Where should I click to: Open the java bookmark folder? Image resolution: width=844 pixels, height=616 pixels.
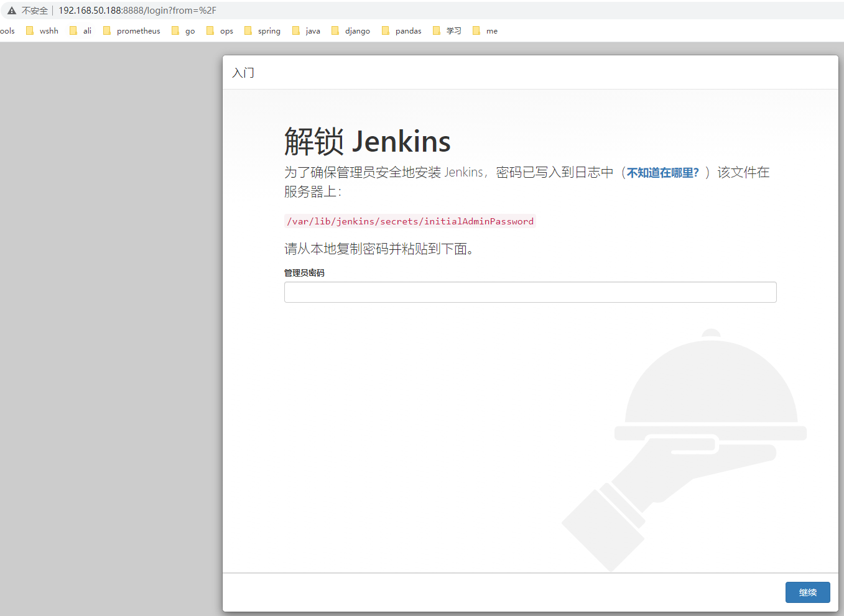click(x=306, y=30)
